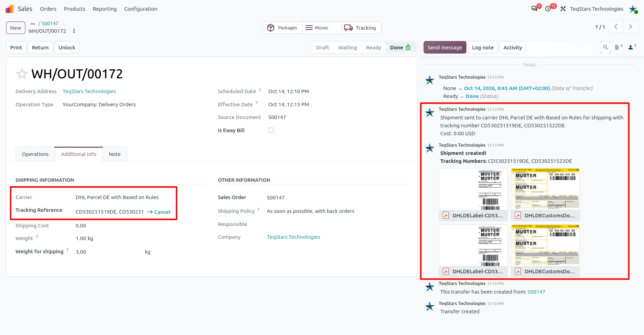This screenshot has height=335, width=644.
Task: Mark WH/OUT/00172 as favorite star
Action: [22, 73]
